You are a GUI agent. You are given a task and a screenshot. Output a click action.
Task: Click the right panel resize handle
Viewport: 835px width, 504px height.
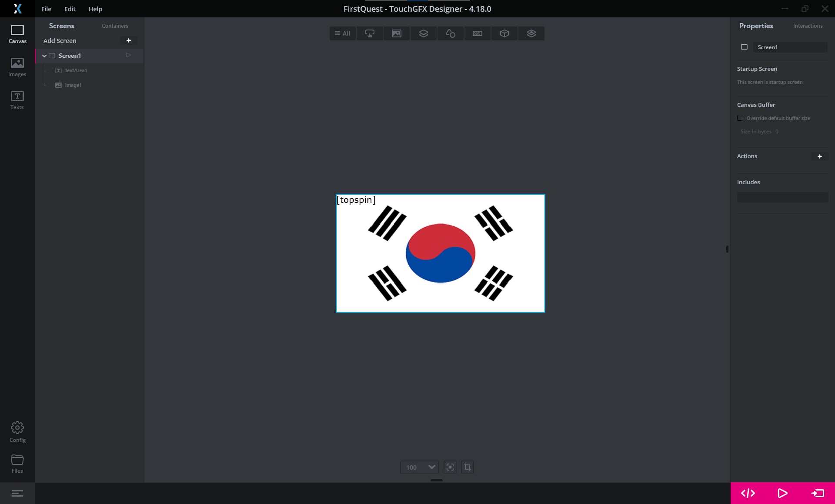727,249
